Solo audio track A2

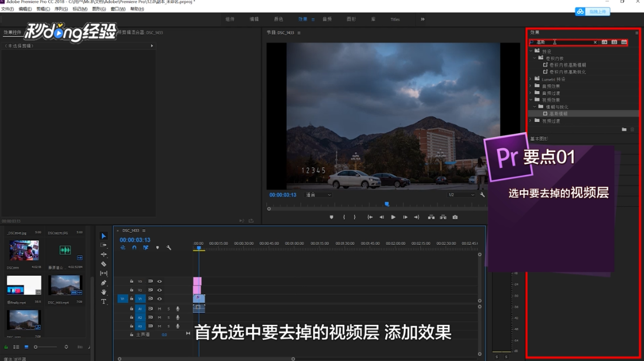point(168,317)
